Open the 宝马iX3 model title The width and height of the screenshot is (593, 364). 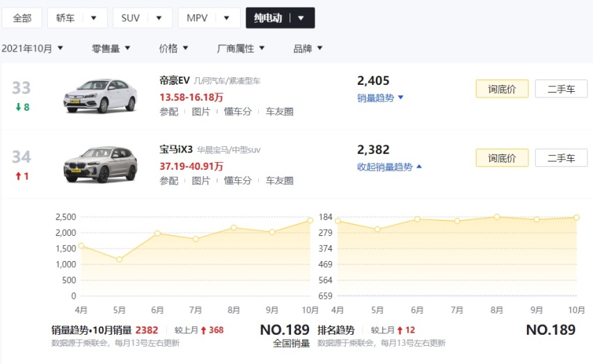pyautogui.click(x=176, y=150)
